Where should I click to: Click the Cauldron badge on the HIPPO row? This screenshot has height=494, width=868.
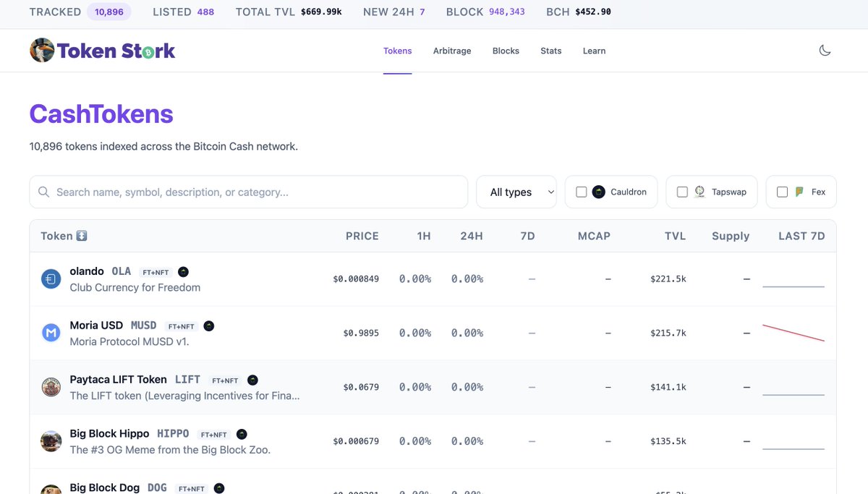242,434
